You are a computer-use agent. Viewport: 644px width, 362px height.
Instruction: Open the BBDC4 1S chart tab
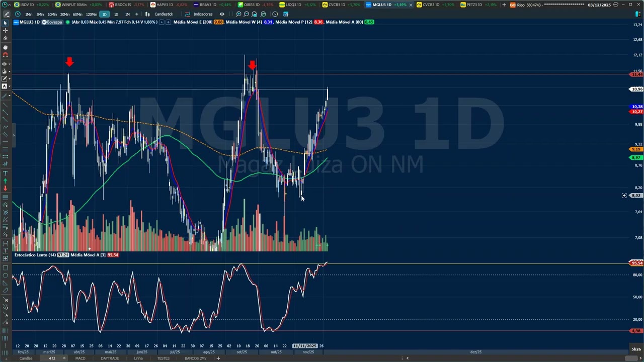pos(127,5)
